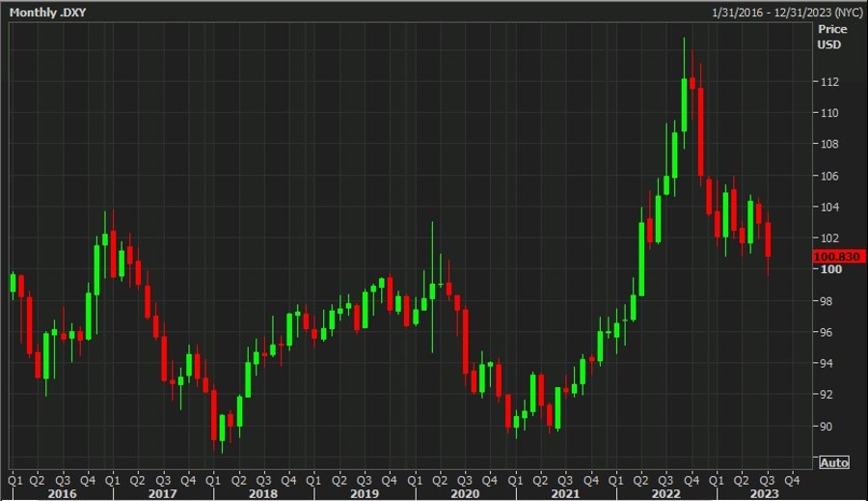Image resolution: width=868 pixels, height=501 pixels.
Task: Select the 2019 year label on time axis
Action: [x=365, y=493]
